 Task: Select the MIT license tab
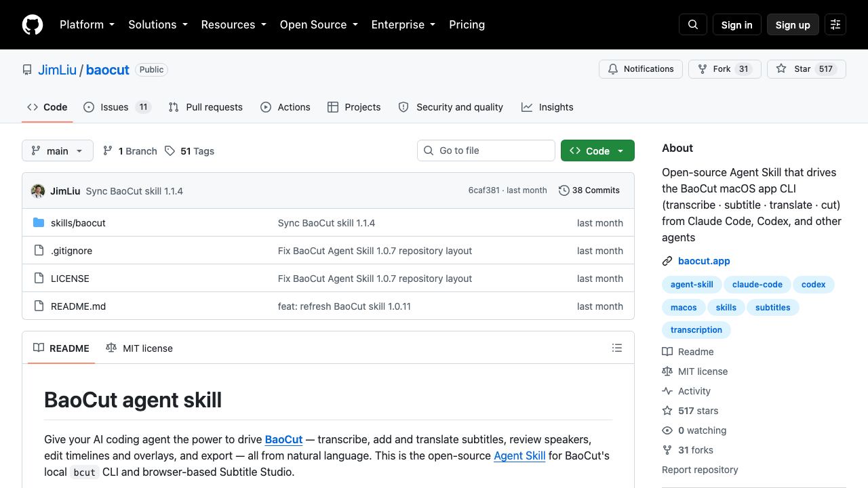[139, 348]
